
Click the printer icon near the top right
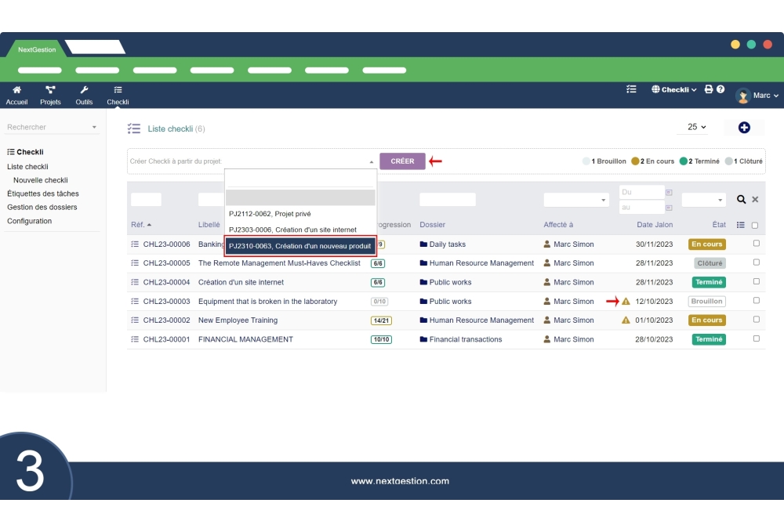708,89
